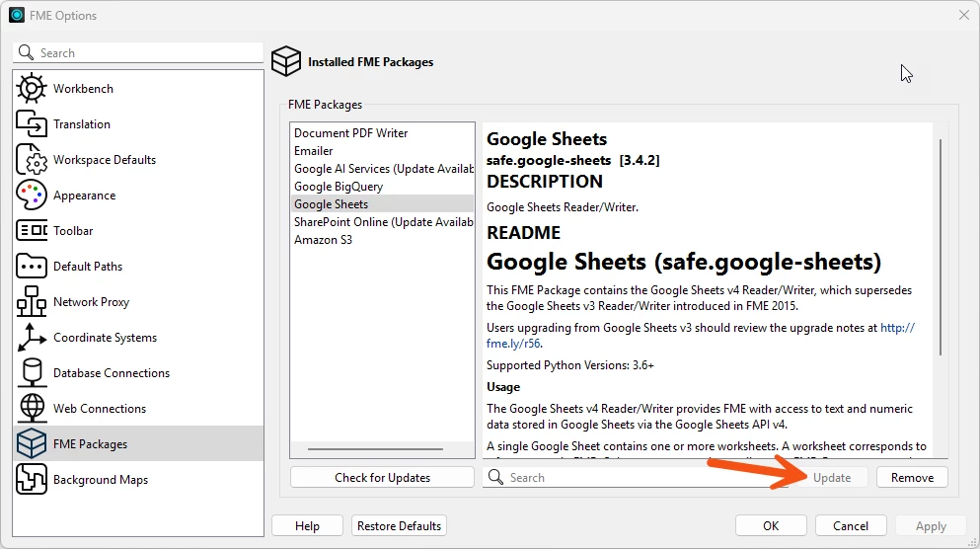Click the Update button
Screen dimensions: 980x549
[x=832, y=477]
